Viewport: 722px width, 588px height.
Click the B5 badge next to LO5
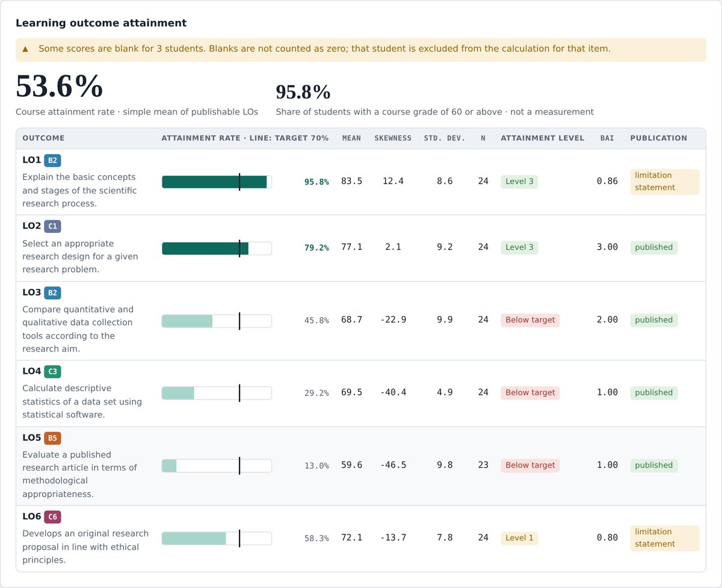(x=53, y=438)
